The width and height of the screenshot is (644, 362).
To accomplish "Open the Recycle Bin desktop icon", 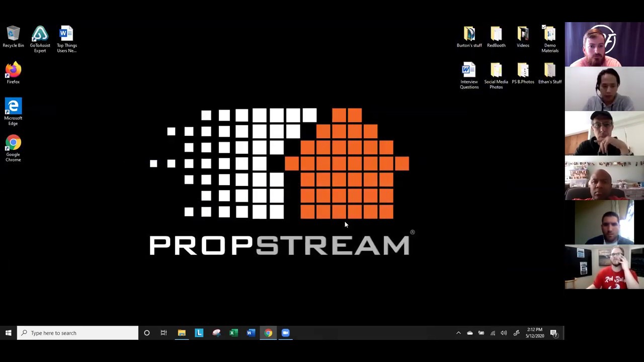I will point(13,37).
